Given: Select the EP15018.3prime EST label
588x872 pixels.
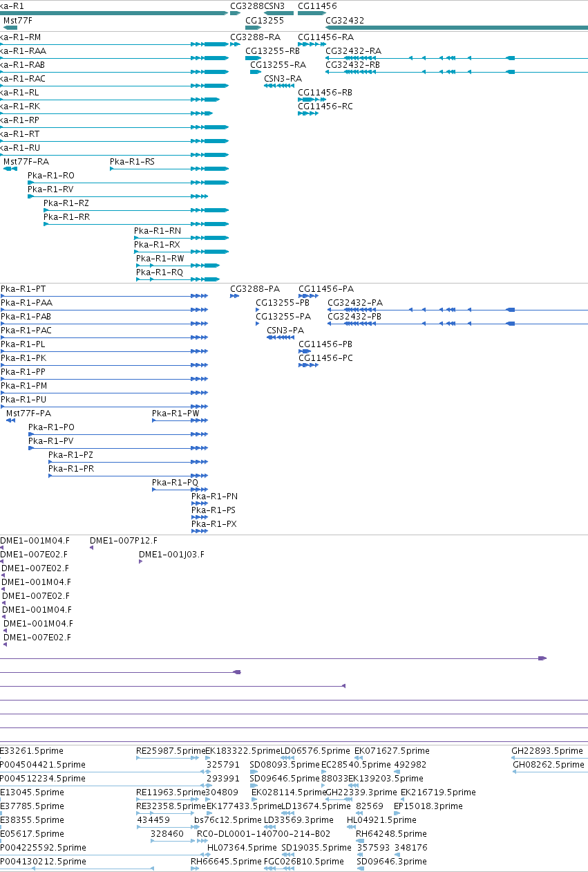Looking at the screenshot, I should [427, 806].
